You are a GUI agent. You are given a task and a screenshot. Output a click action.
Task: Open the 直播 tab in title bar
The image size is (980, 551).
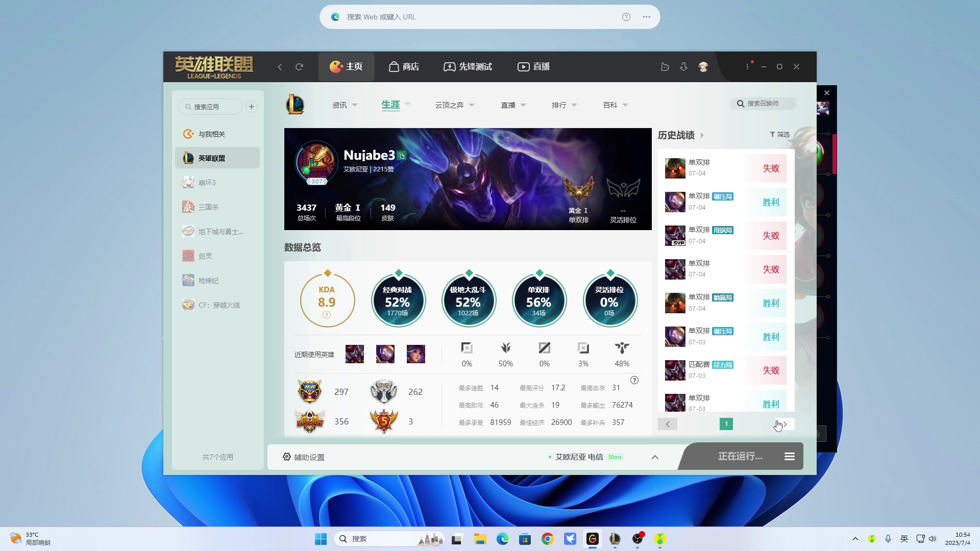[533, 67]
